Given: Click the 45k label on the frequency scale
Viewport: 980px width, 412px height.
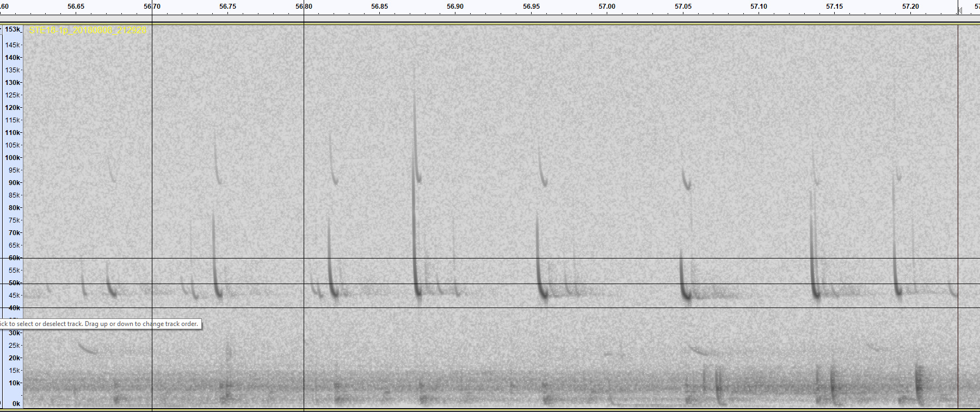Looking at the screenshot, I should (x=14, y=296).
